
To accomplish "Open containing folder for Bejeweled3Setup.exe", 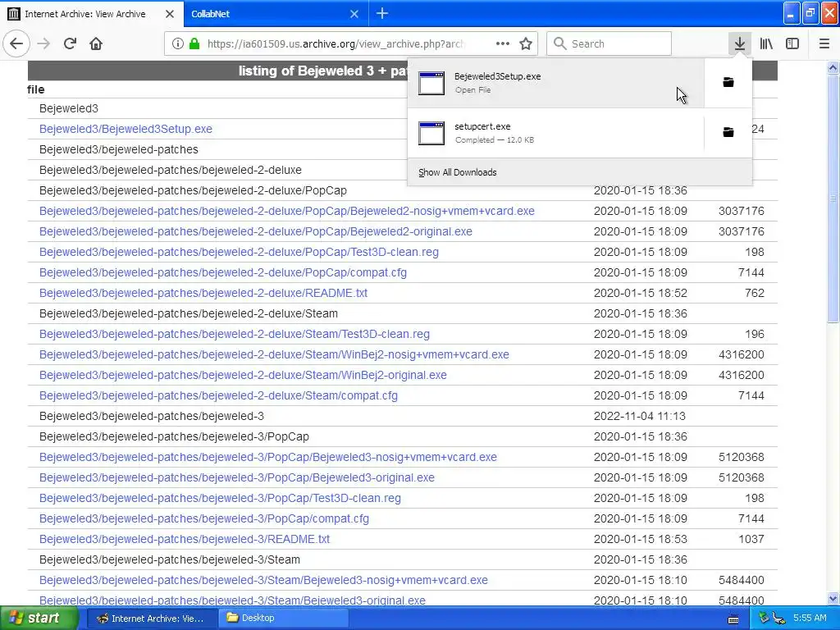I will pyautogui.click(x=728, y=83).
